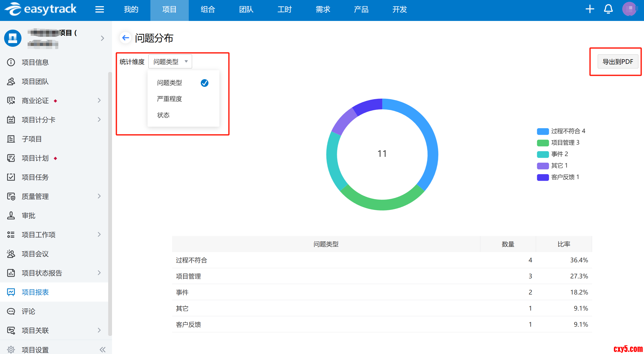Open the user avatar menu

click(x=629, y=9)
